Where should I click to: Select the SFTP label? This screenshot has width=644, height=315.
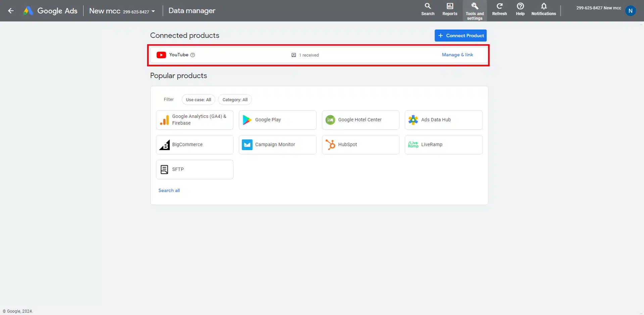click(x=178, y=169)
